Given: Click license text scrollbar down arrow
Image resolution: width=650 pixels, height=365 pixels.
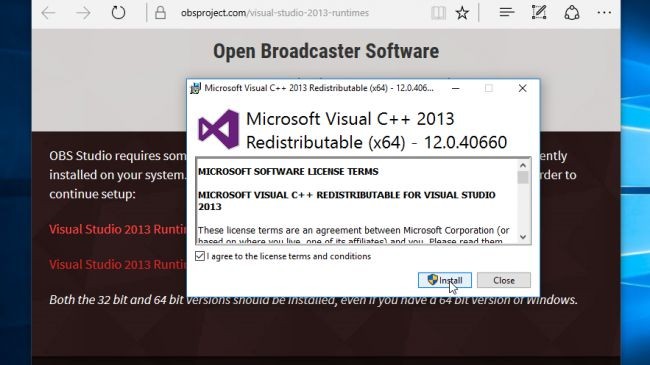Looking at the screenshot, I should (523, 237).
